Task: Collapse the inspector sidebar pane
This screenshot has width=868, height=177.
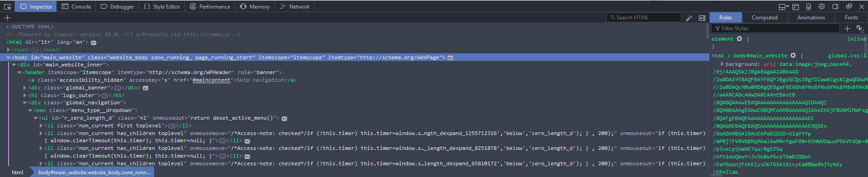Action: [702, 18]
